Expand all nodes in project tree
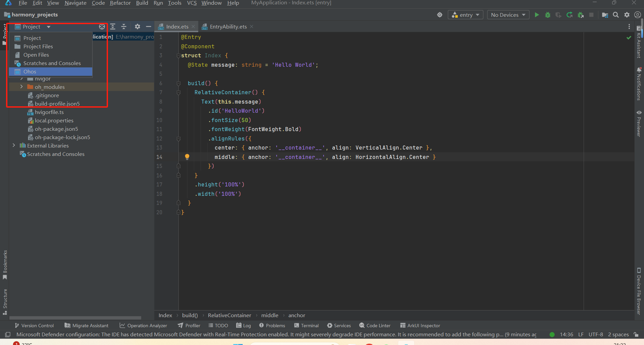The image size is (644, 345). pos(113,26)
